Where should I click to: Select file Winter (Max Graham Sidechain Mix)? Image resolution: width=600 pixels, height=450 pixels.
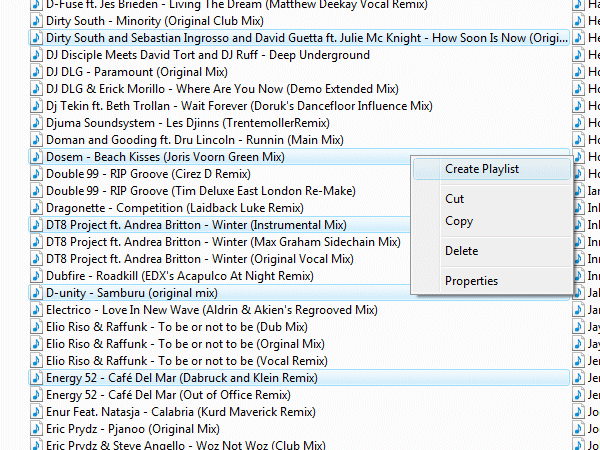click(x=223, y=242)
